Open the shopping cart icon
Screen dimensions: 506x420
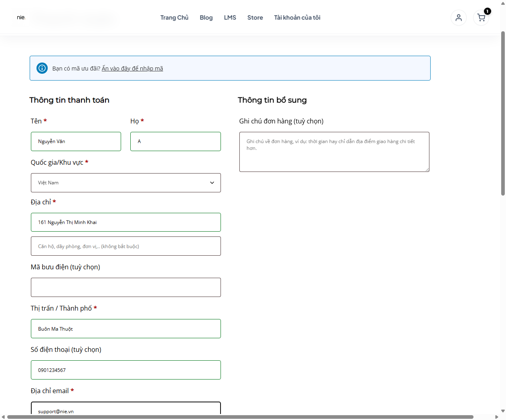pos(481,18)
